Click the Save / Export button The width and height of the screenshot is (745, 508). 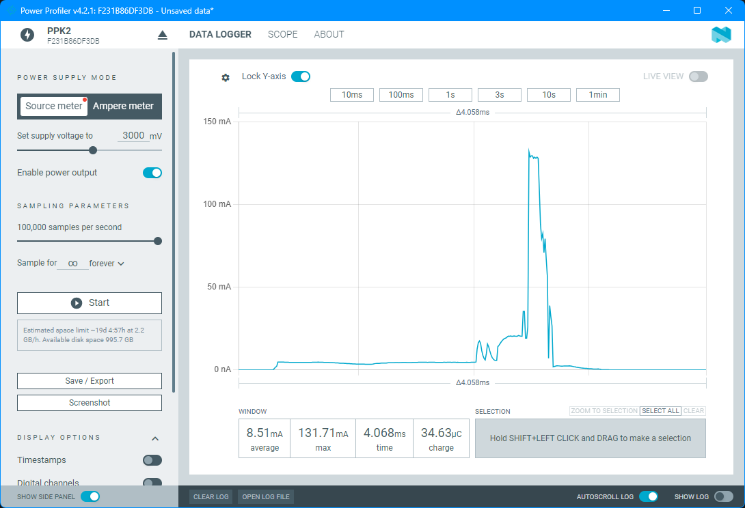pyautogui.click(x=89, y=381)
